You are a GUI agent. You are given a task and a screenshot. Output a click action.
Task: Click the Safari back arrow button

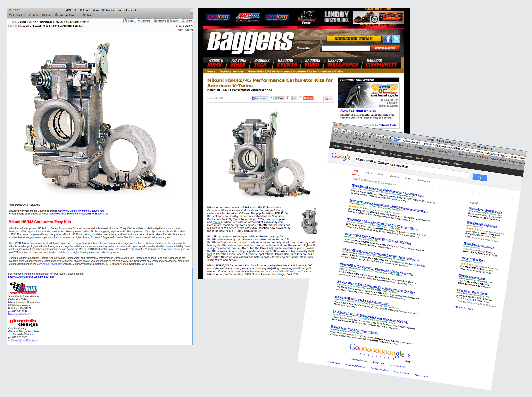(x=344, y=131)
